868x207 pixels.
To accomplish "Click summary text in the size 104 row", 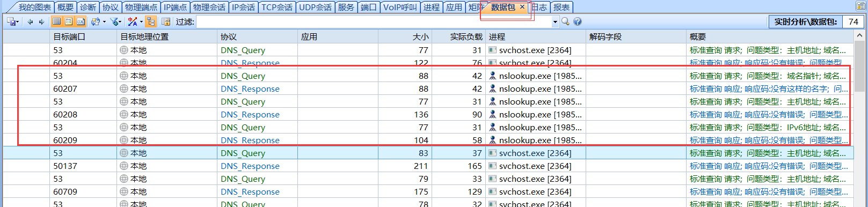I will pyautogui.click(x=769, y=140).
